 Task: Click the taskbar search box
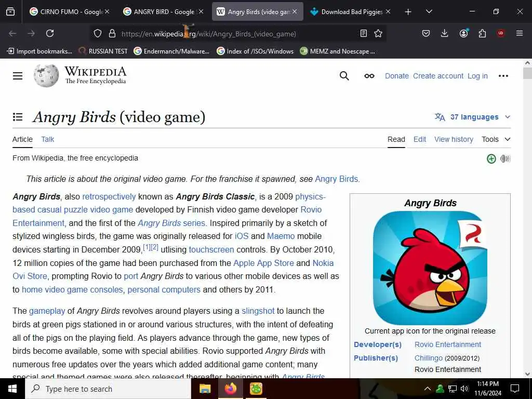pos(108,389)
